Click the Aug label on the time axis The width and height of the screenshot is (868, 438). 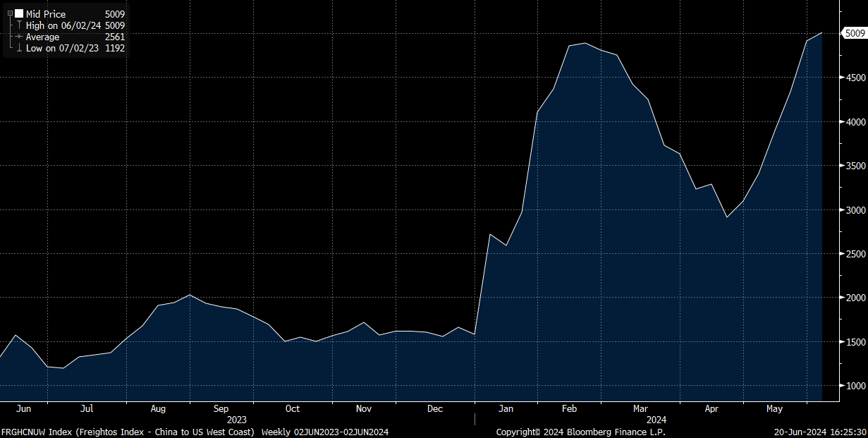coord(158,408)
